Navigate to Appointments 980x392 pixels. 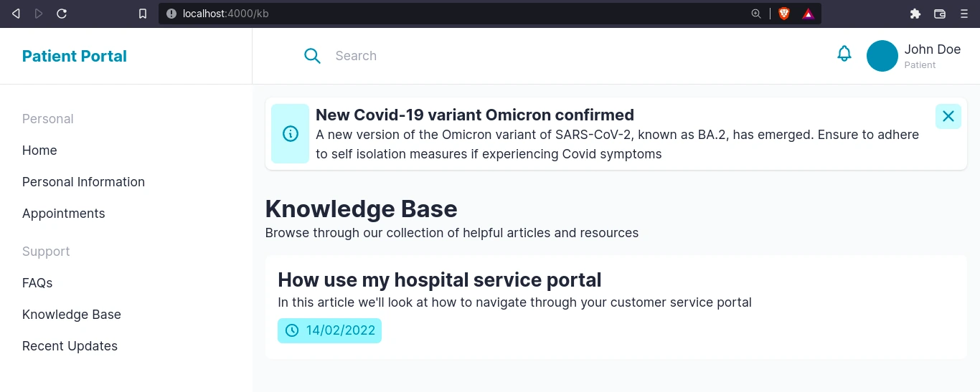(64, 214)
